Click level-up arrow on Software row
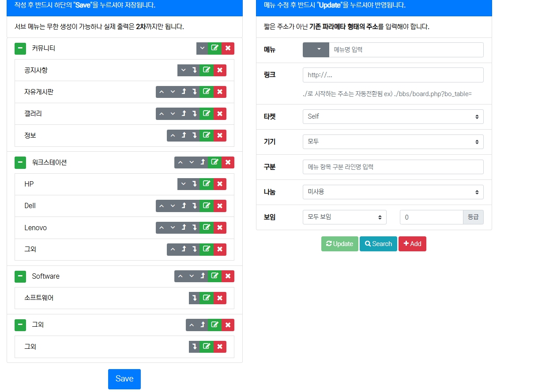Image resolution: width=538 pixels, height=392 pixels. coord(203,276)
